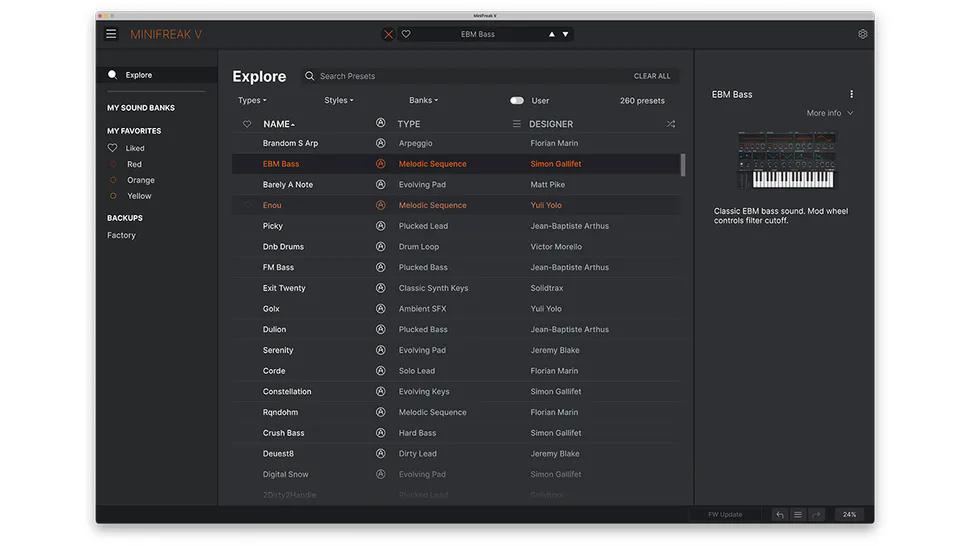Open the Banks filter dropdown
Image resolution: width=970 pixels, height=546 pixels.
coord(424,100)
